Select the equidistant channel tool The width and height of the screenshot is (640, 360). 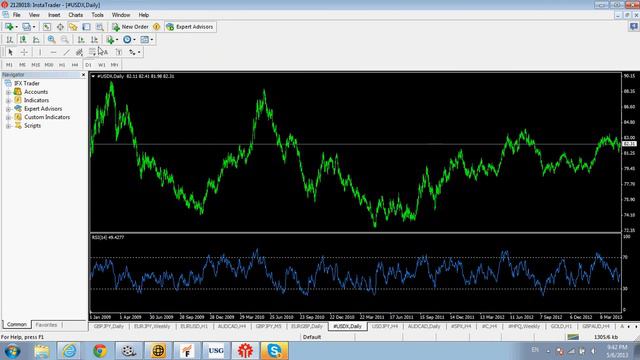79,52
